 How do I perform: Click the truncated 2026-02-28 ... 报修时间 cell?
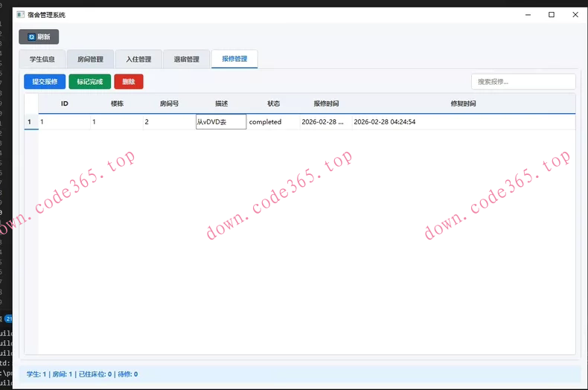tap(326, 122)
